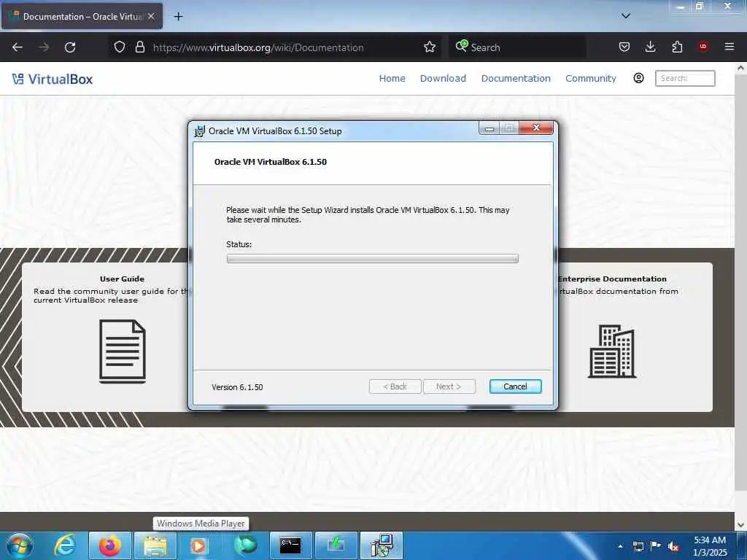Image resolution: width=747 pixels, height=560 pixels.
Task: Bookmark page with the star icon
Action: (x=430, y=47)
